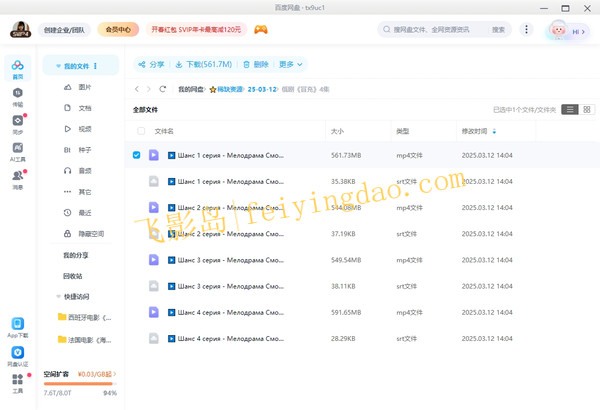Switch to grid thumbnail view

[x=587, y=109]
